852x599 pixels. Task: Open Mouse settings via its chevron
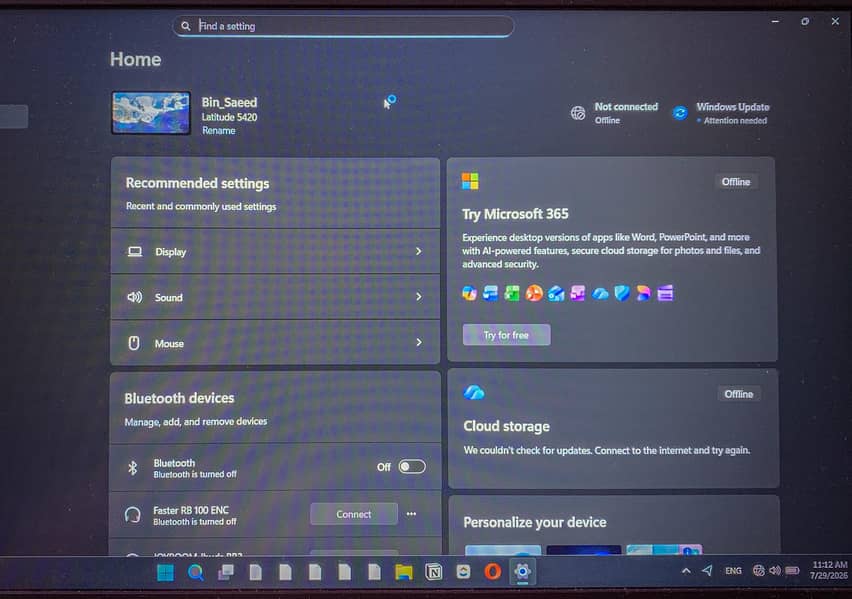(x=418, y=342)
